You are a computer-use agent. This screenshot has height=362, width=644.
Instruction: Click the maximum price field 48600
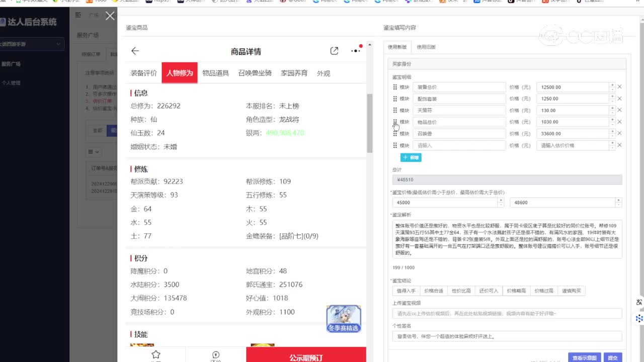562,202
